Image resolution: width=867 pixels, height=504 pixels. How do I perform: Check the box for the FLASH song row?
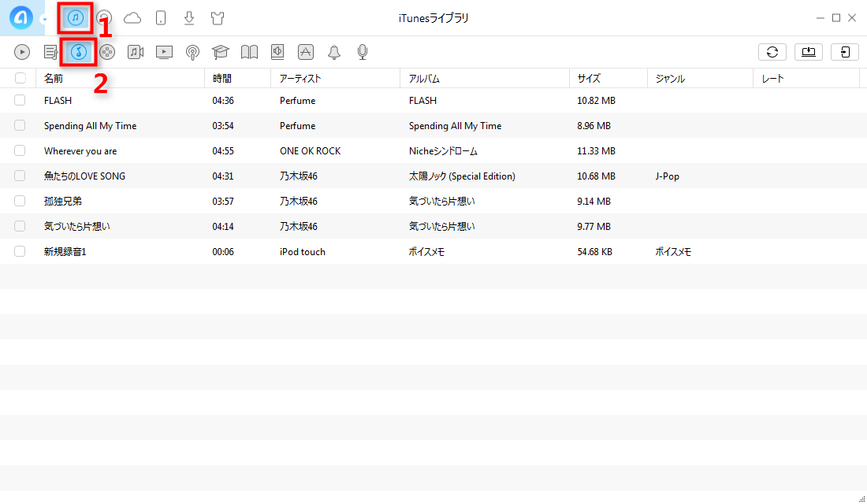pos(20,100)
